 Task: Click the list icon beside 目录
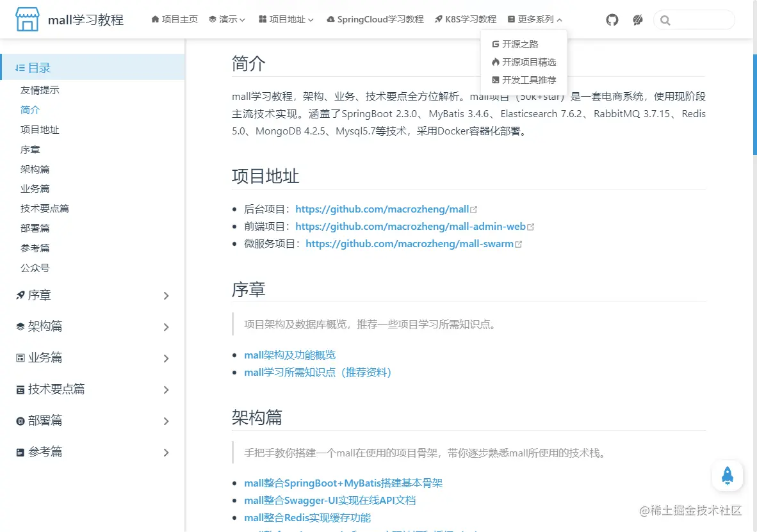click(20, 68)
